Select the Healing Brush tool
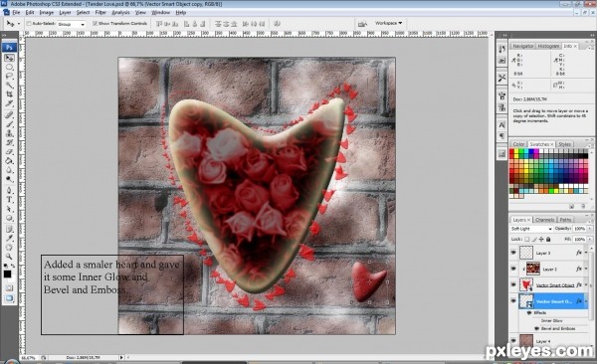This screenshot has height=364, width=597. pos(9,115)
